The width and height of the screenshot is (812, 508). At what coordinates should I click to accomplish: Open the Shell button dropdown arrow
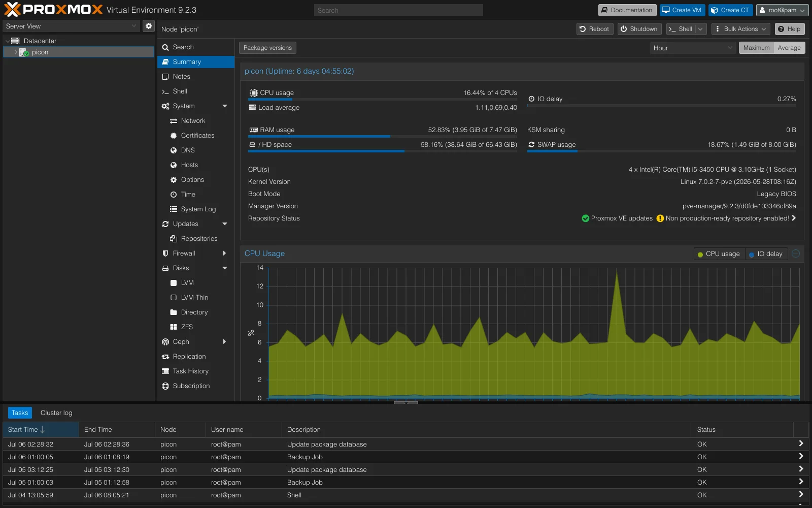[700, 29]
